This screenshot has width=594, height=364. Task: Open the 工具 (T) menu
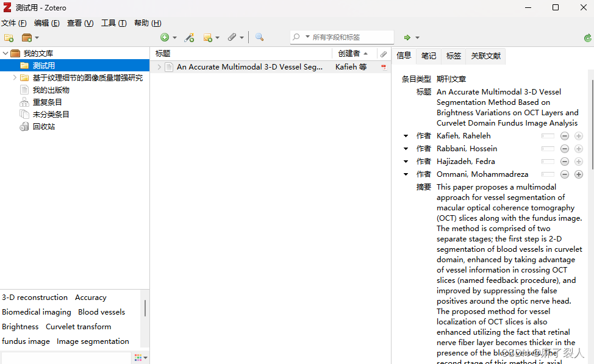pyautogui.click(x=113, y=23)
